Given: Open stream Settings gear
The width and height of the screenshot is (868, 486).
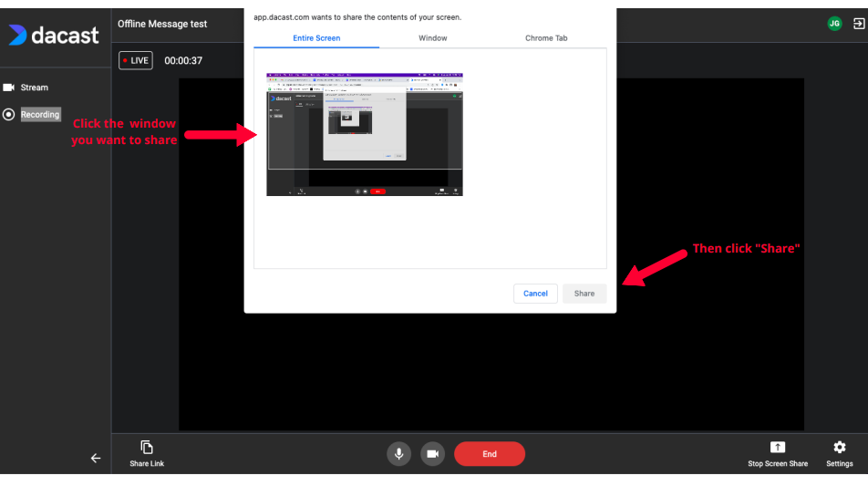Looking at the screenshot, I should tap(839, 454).
